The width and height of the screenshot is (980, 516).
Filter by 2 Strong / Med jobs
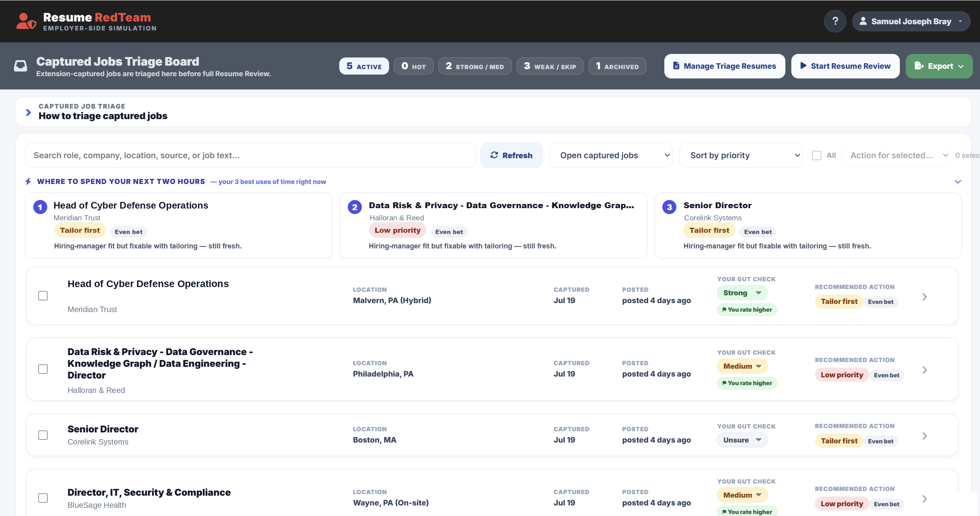(475, 66)
